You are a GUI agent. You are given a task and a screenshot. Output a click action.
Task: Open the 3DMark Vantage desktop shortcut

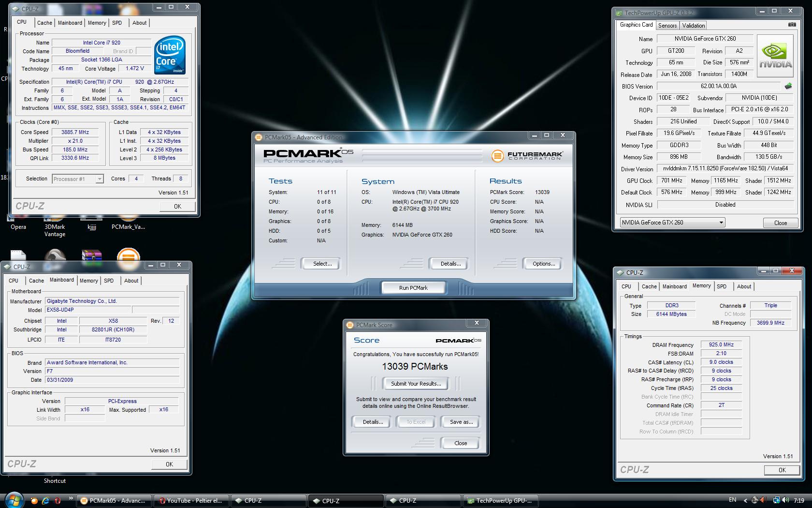point(55,230)
